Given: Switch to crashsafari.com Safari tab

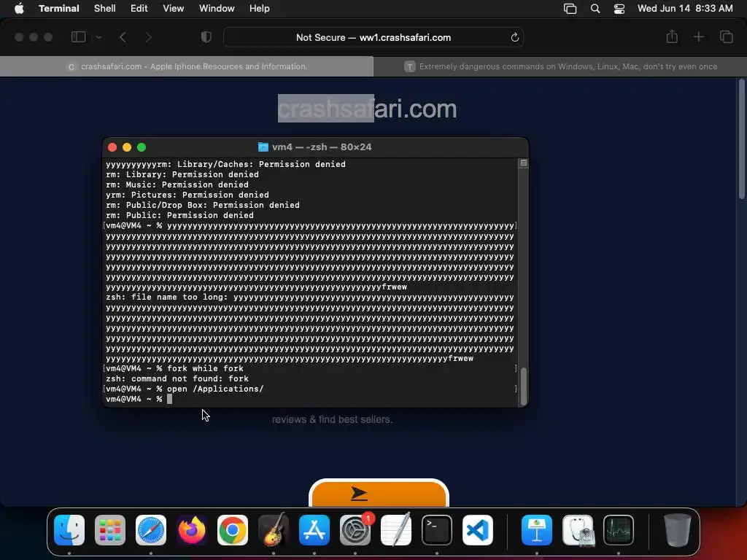Looking at the screenshot, I should coord(187,66).
